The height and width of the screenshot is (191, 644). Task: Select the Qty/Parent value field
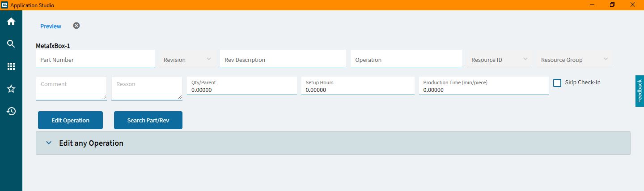click(241, 86)
